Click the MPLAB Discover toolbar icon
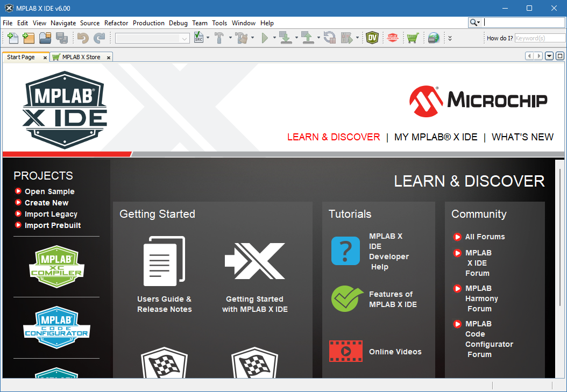This screenshot has height=392, width=567. click(x=393, y=38)
